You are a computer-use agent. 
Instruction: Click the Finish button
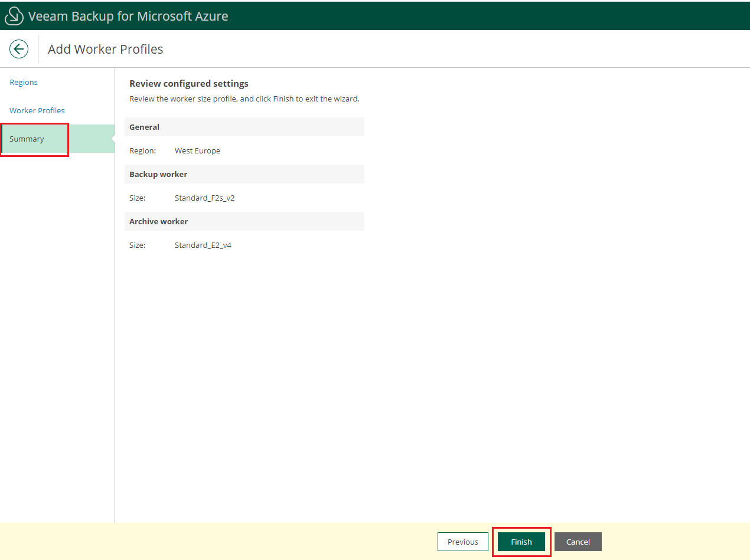521,542
